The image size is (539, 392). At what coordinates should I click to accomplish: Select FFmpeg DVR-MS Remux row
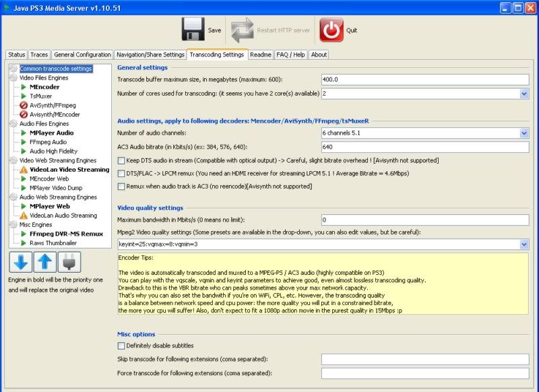pos(66,234)
